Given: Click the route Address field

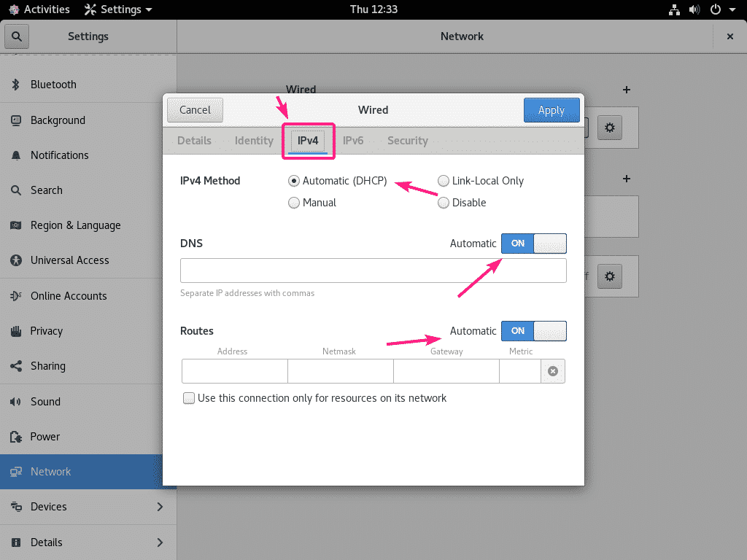Looking at the screenshot, I should (235, 371).
